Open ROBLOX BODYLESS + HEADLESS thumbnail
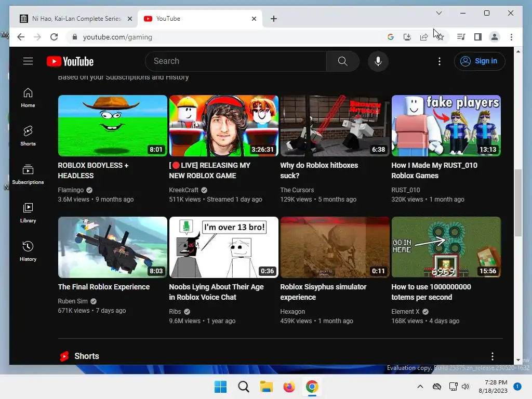532x399 pixels. click(113, 126)
